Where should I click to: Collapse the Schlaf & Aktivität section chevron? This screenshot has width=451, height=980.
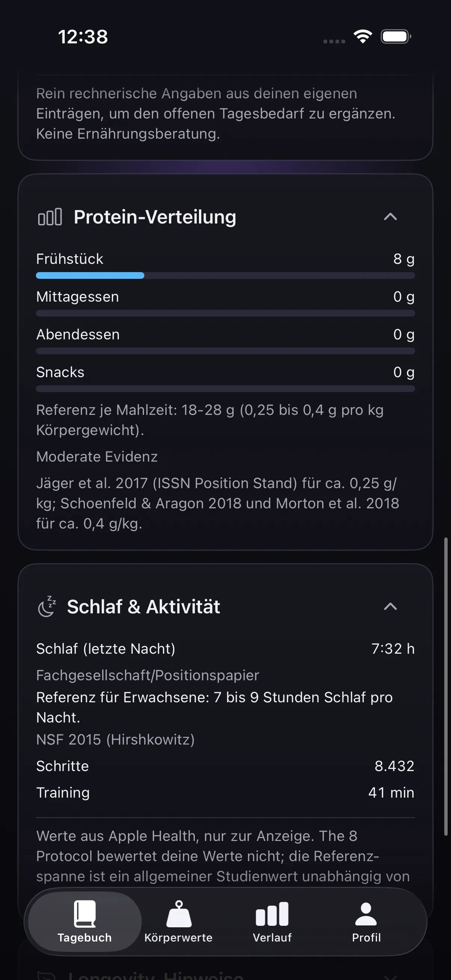pos(390,606)
